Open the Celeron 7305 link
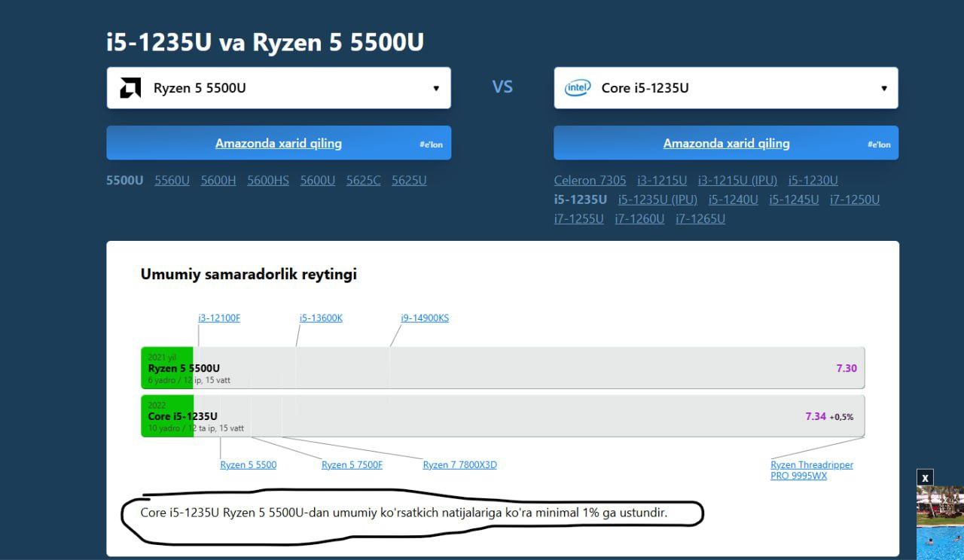 (x=590, y=180)
